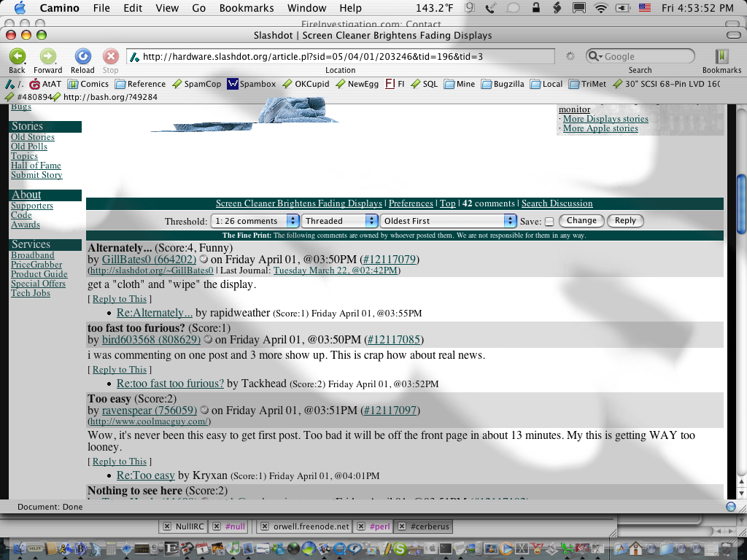Open the View menu
The width and height of the screenshot is (747, 560).
[x=167, y=8]
